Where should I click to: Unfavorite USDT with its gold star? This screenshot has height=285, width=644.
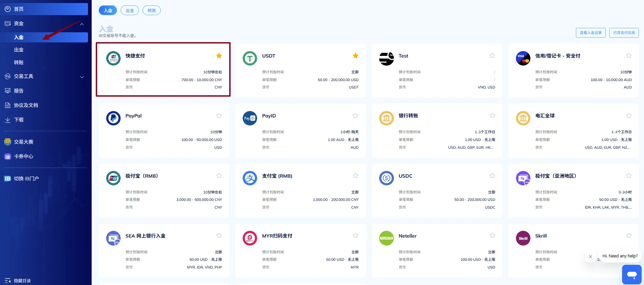356,56
